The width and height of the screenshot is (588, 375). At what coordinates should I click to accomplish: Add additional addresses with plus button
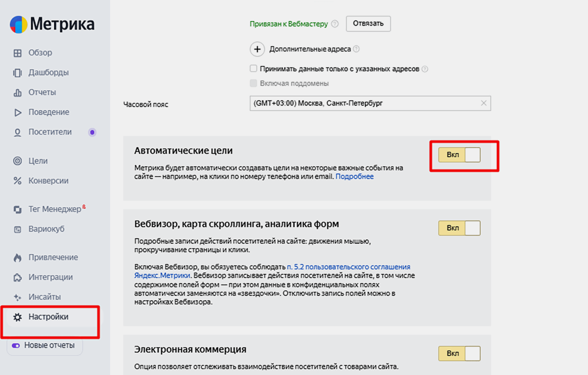coord(257,49)
